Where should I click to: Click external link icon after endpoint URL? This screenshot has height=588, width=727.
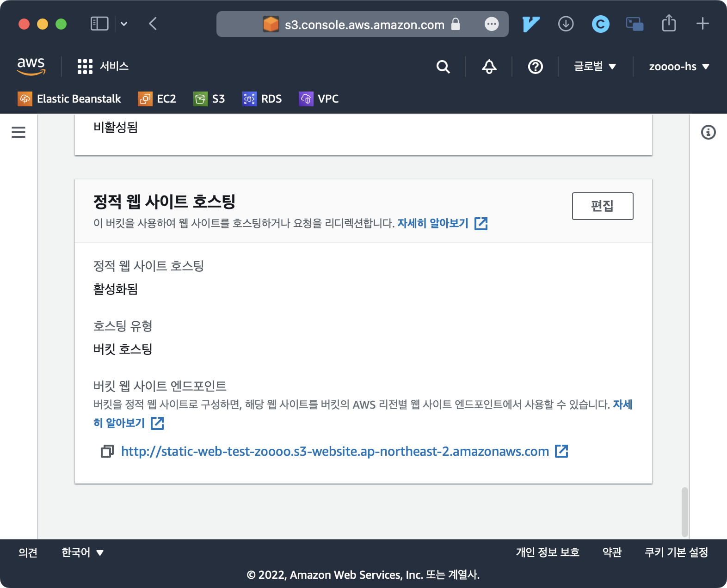(x=561, y=451)
